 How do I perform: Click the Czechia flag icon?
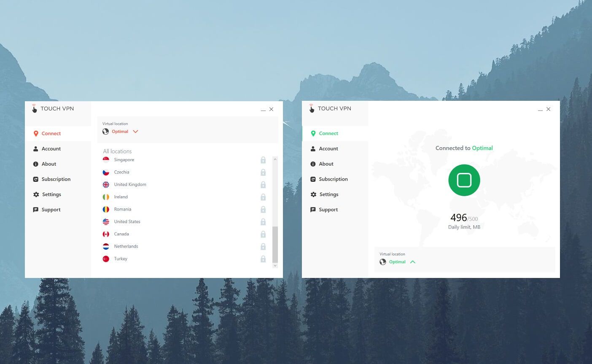coord(106,172)
